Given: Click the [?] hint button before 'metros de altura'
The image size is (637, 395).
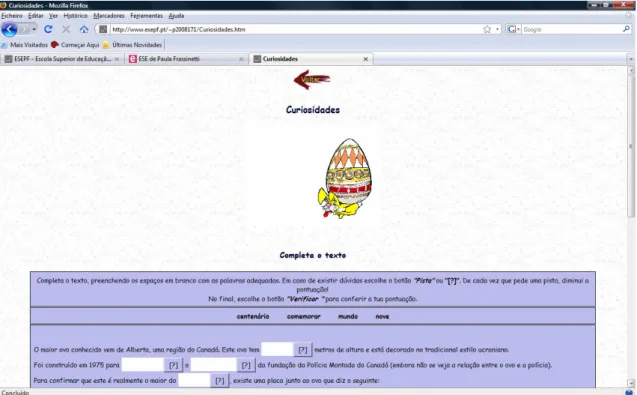Looking at the screenshot, I should click(x=303, y=349).
